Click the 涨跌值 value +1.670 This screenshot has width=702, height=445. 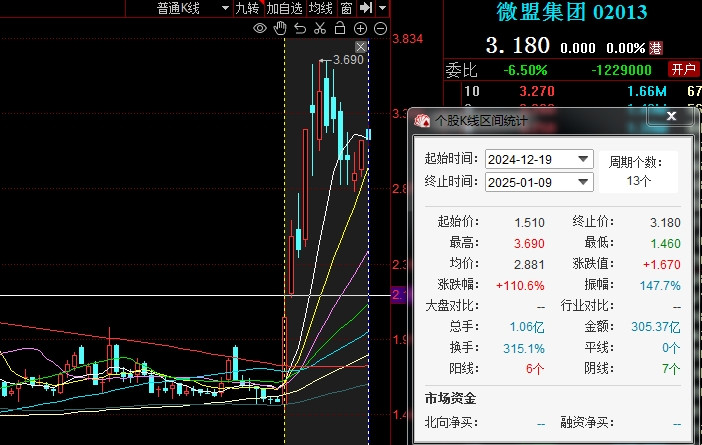click(x=662, y=265)
